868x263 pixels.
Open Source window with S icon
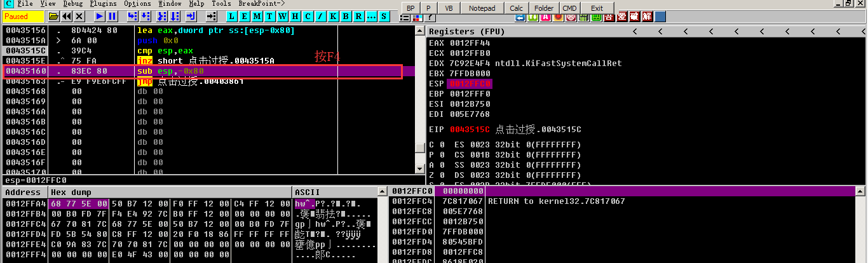(384, 16)
